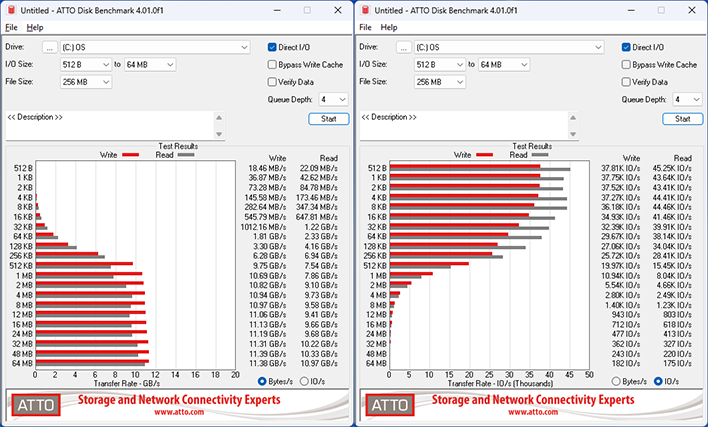
Task: Open the Drive (C:) OS dropdown in left window
Action: coord(154,47)
